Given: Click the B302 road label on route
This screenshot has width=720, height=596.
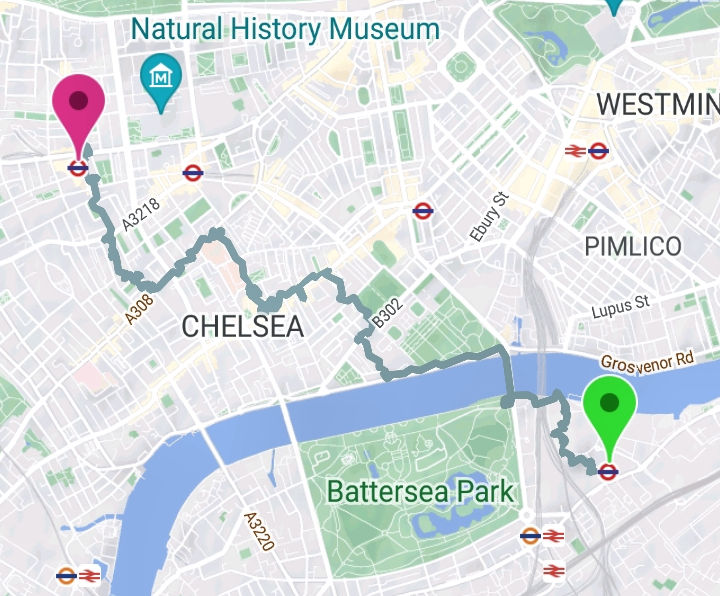Looking at the screenshot, I should (x=388, y=313).
